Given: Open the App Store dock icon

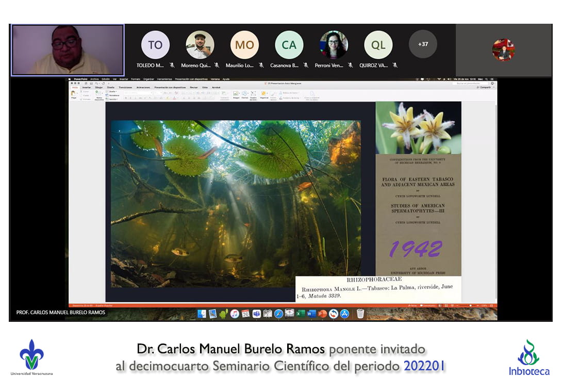Looking at the screenshot, I should coord(344,314).
